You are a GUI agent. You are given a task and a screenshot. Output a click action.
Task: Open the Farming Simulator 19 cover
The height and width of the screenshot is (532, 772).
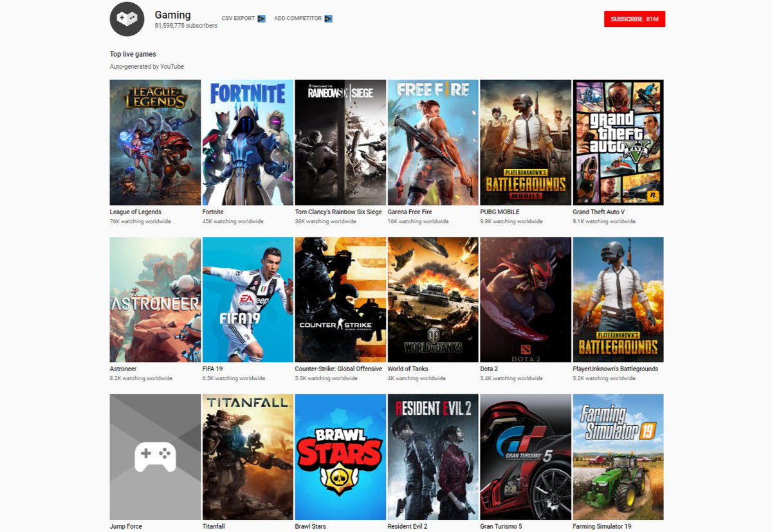pos(618,457)
